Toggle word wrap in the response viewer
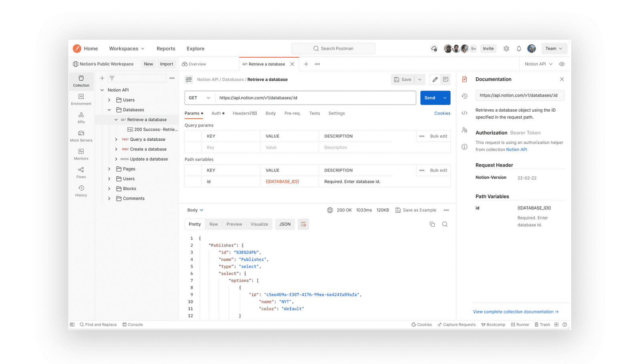The width and height of the screenshot is (641, 364). point(303,224)
